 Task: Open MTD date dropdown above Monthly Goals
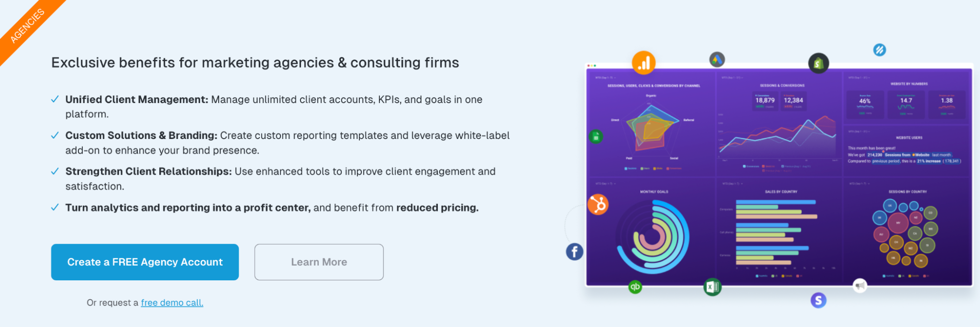pyautogui.click(x=604, y=184)
